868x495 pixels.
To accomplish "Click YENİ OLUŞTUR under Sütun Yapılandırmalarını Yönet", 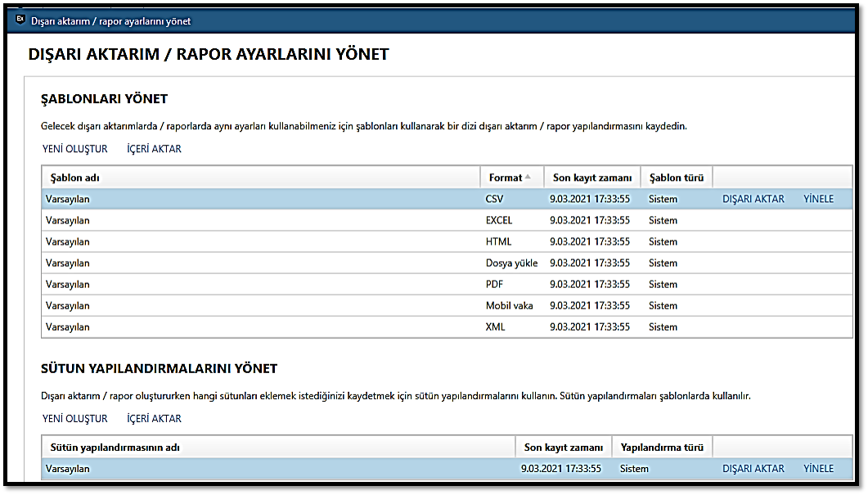I will [74, 418].
